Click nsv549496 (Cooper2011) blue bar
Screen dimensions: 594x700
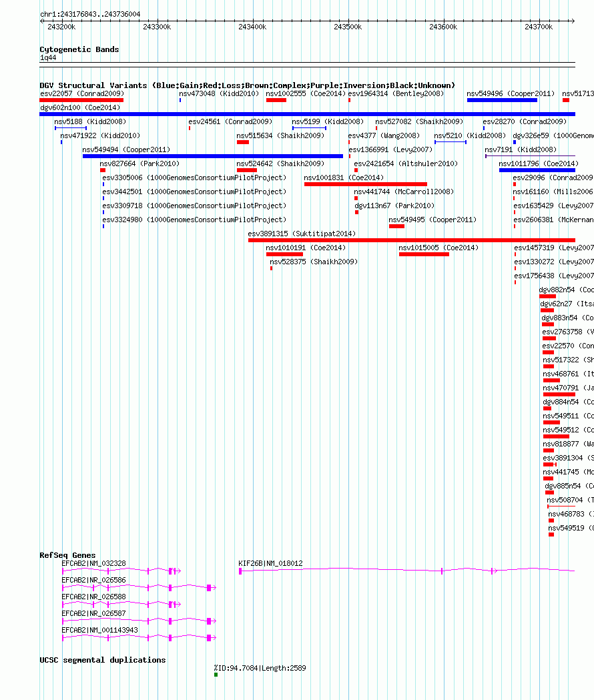coord(502,100)
